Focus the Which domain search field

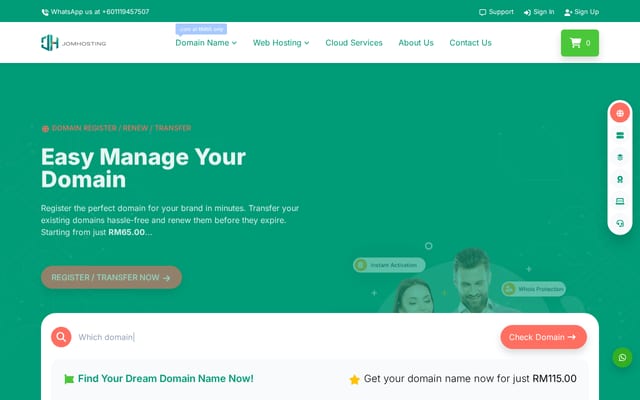coord(286,337)
